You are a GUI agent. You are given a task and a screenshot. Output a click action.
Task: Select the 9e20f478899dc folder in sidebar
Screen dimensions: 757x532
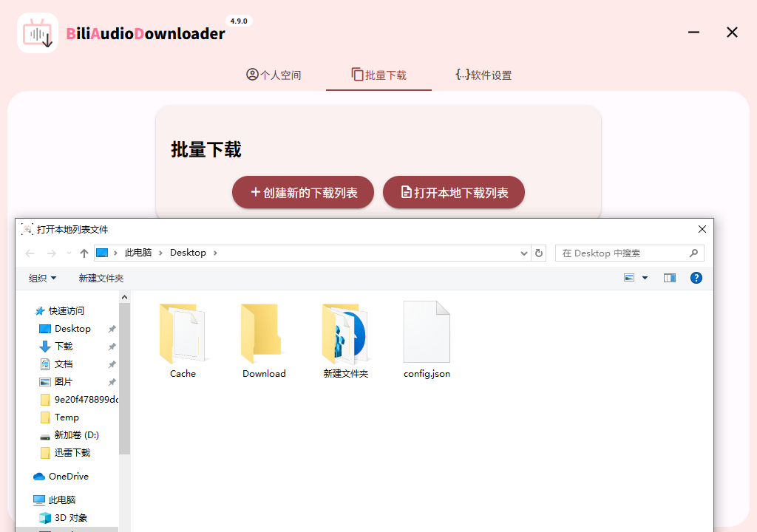pyautogui.click(x=78, y=400)
